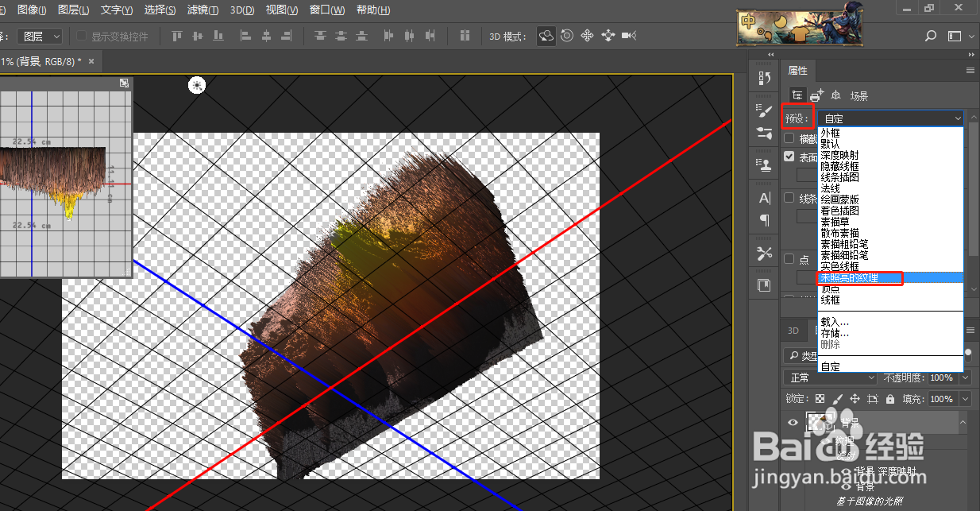Viewport: 980px width, 511px height.
Task: Open the Properties panel flyout menu
Action: click(x=970, y=71)
